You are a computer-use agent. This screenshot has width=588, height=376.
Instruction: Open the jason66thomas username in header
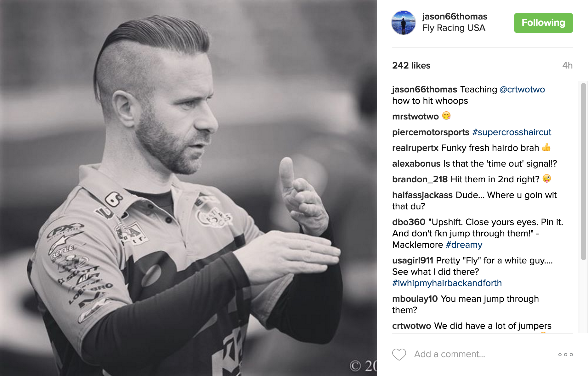coord(455,17)
